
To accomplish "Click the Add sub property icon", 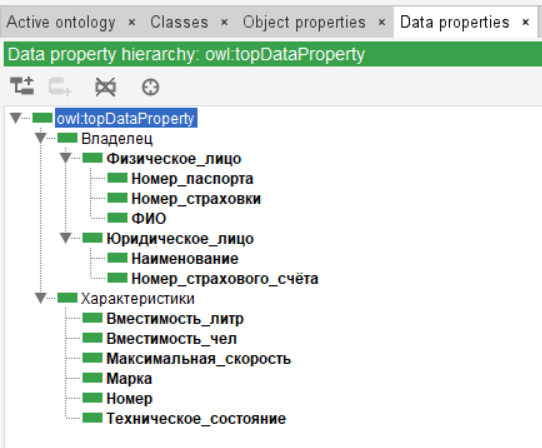I will tap(22, 86).
